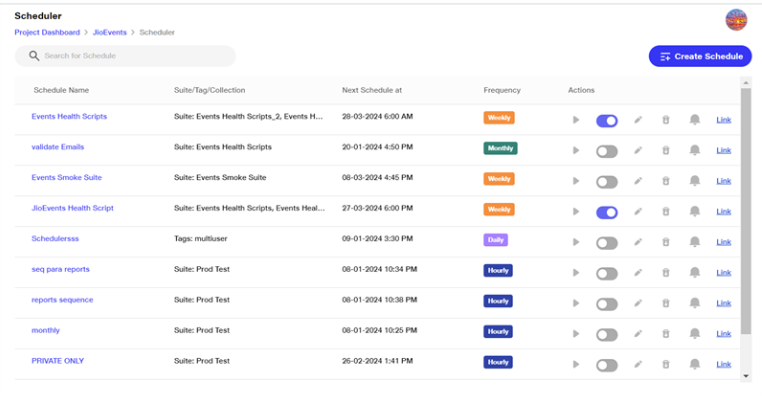Enable the seq para reports toggle
The width and height of the screenshot is (762, 396).
click(x=607, y=274)
